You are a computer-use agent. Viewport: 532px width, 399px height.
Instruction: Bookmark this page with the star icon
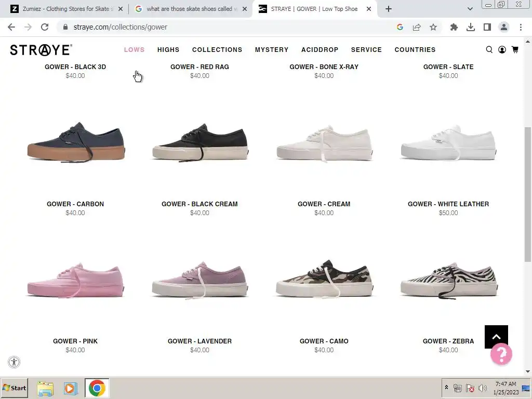433,27
